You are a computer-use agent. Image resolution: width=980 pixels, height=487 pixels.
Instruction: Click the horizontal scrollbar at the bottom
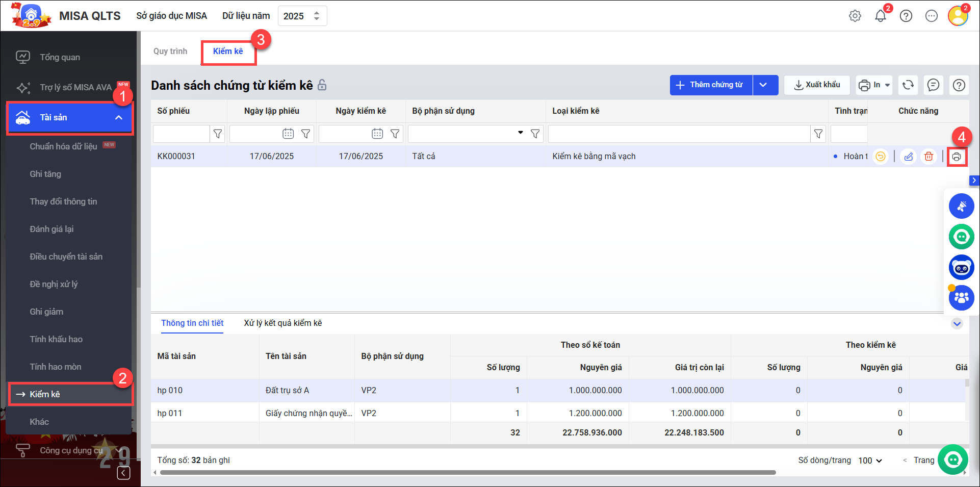(x=468, y=473)
